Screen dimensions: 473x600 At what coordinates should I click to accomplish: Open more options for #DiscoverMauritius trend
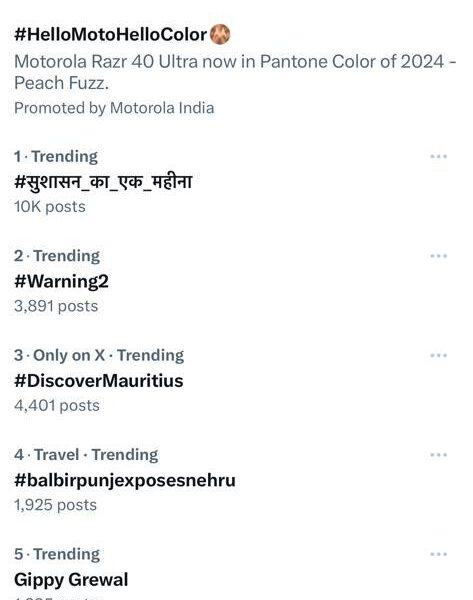click(x=438, y=355)
